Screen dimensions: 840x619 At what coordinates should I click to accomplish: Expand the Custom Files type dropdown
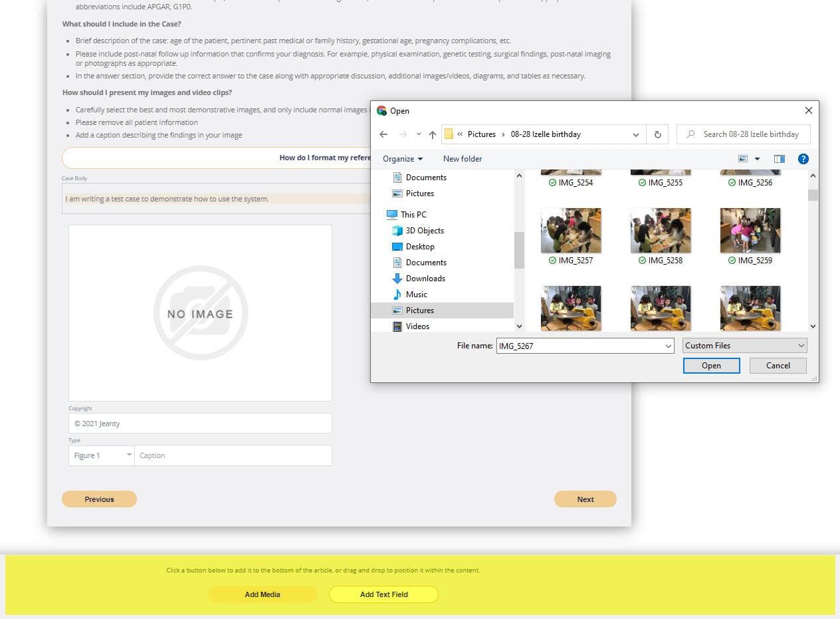[x=744, y=346]
